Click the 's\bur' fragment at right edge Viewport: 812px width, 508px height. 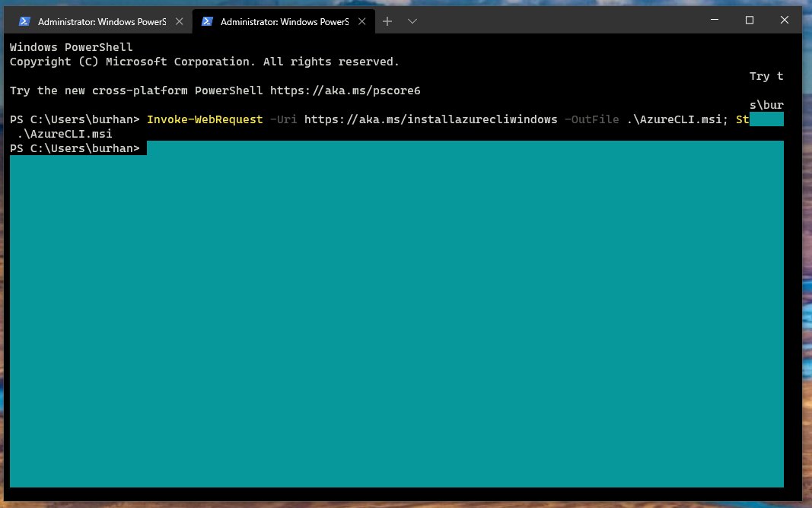point(766,105)
